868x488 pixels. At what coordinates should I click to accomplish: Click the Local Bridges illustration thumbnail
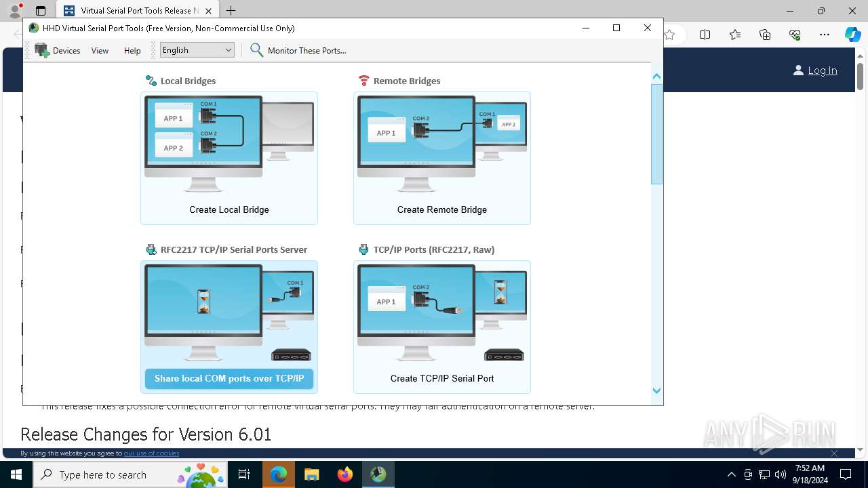tap(229, 144)
